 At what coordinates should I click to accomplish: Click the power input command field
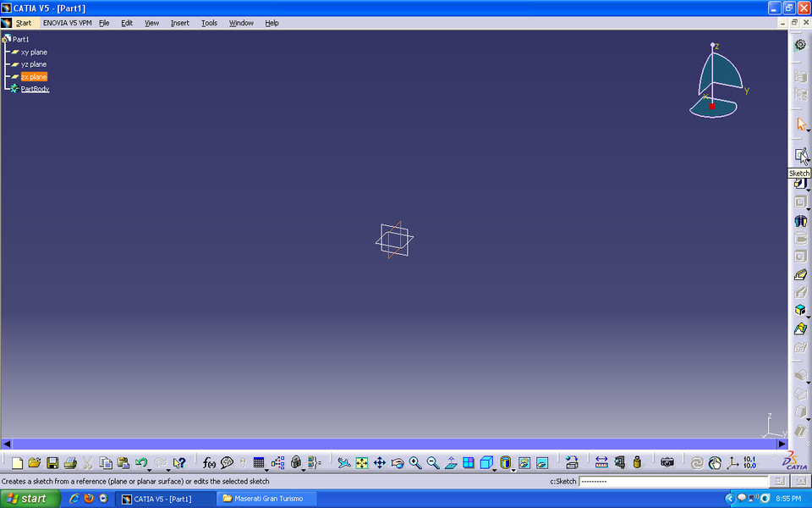[x=673, y=481]
